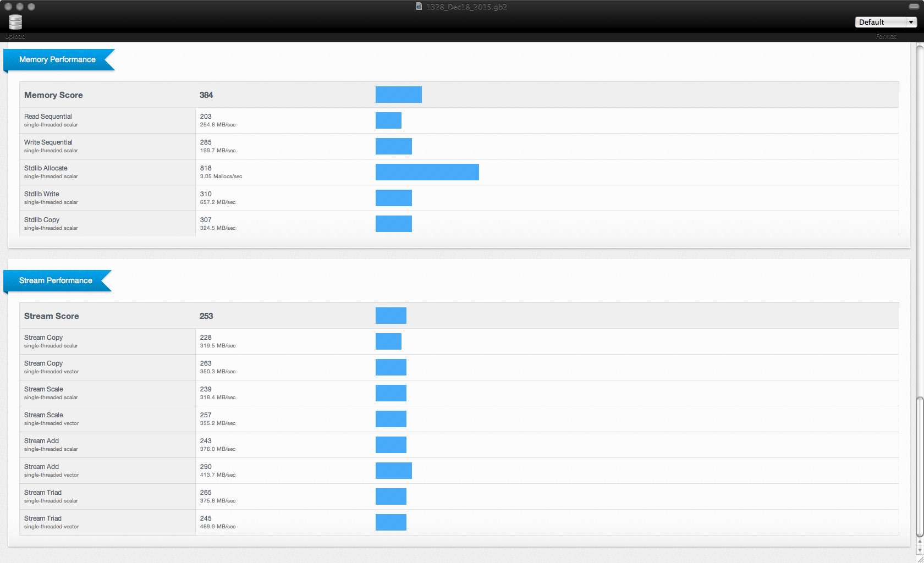Click the 324.5 MB/sec Stdlib Copy value

pyautogui.click(x=218, y=228)
